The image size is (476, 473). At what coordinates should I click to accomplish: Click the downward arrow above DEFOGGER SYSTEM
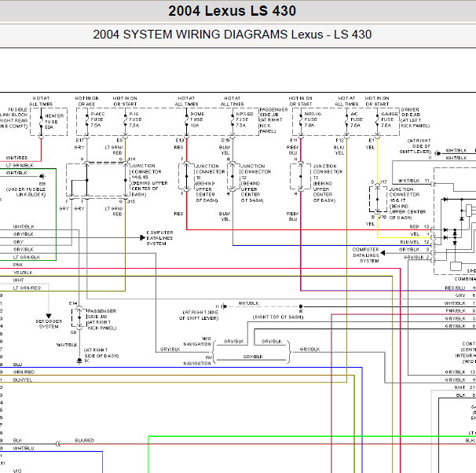coord(49,316)
